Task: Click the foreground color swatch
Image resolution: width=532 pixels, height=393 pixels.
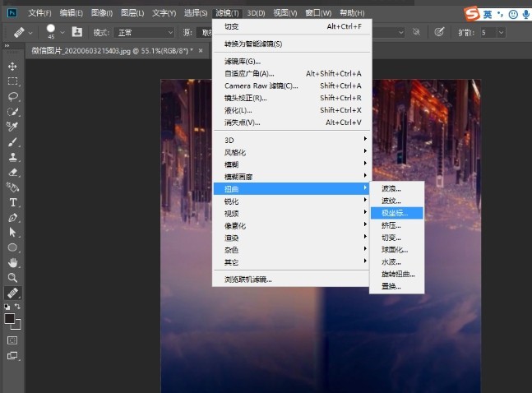Action: click(x=10, y=317)
